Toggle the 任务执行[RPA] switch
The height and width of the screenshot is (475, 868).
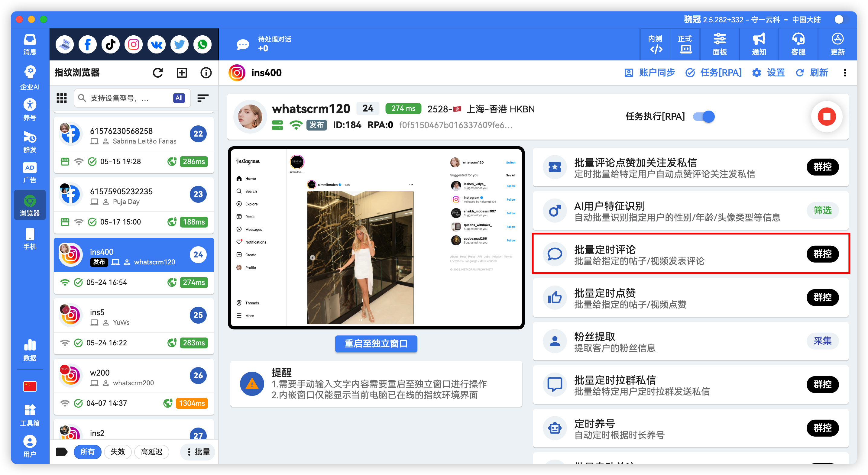pos(704,117)
